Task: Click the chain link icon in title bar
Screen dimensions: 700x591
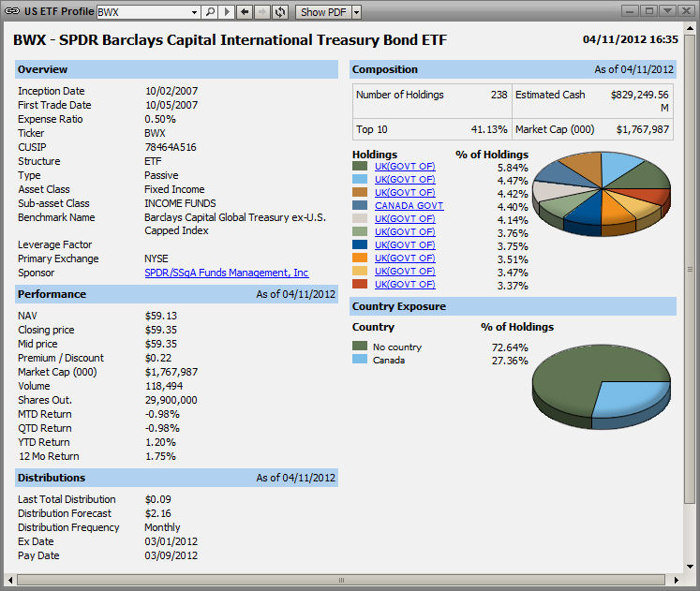Action: pyautogui.click(x=11, y=11)
